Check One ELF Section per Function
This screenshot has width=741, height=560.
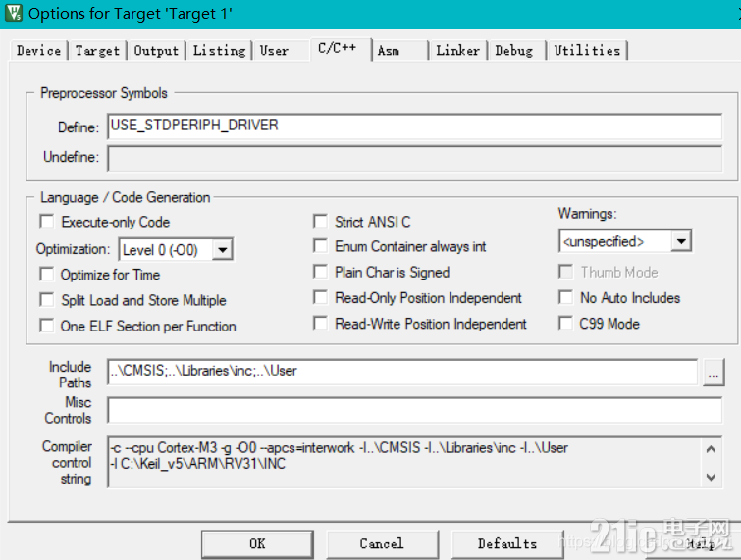pyautogui.click(x=46, y=326)
